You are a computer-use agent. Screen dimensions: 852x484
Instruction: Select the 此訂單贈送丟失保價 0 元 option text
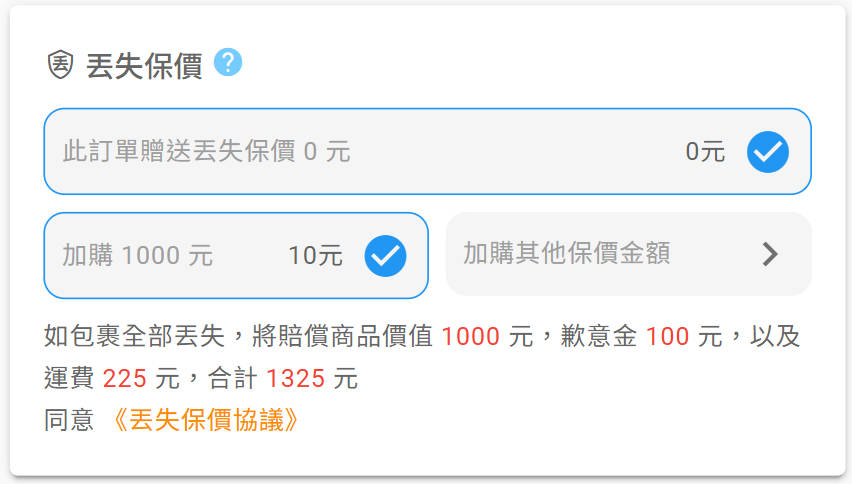[x=206, y=151]
